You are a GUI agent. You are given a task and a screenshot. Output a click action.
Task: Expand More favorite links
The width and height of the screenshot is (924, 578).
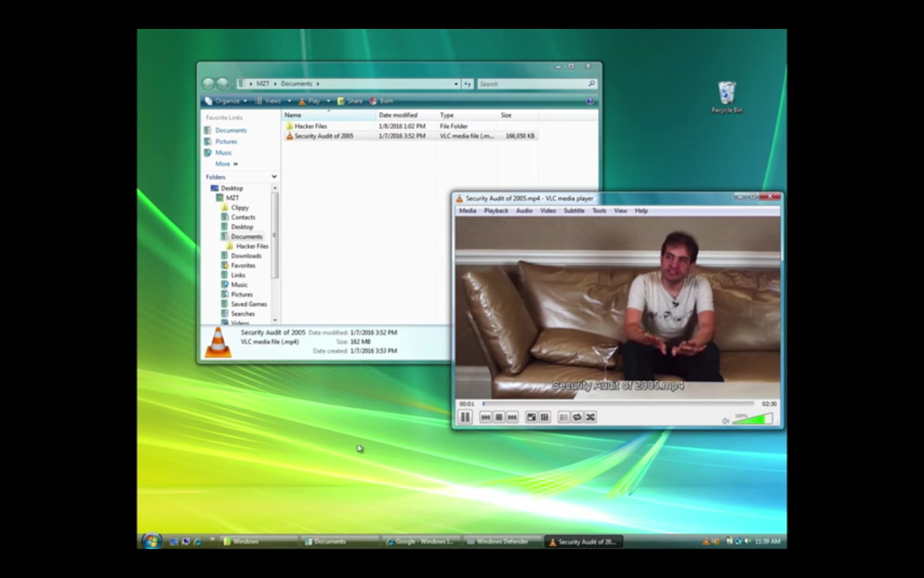[227, 164]
